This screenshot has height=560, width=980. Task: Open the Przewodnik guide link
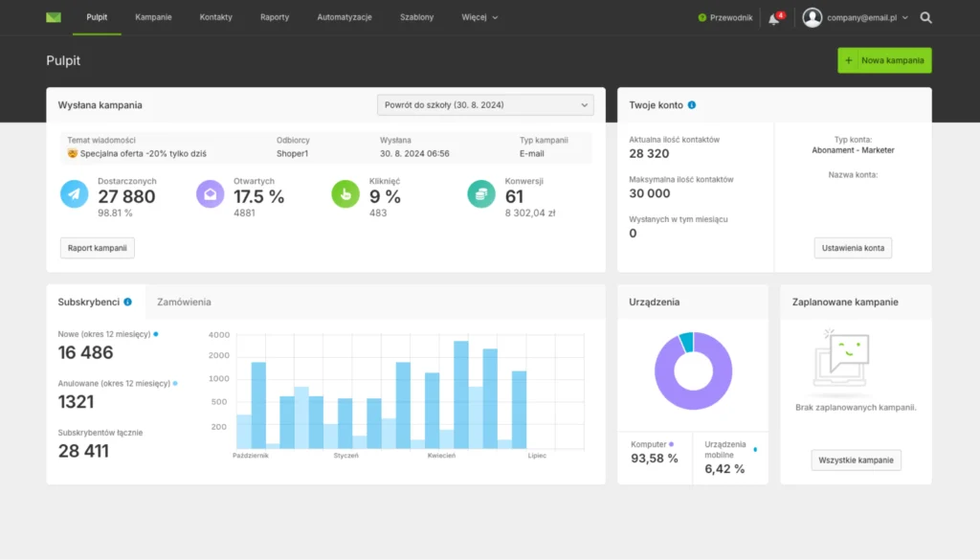pos(725,17)
